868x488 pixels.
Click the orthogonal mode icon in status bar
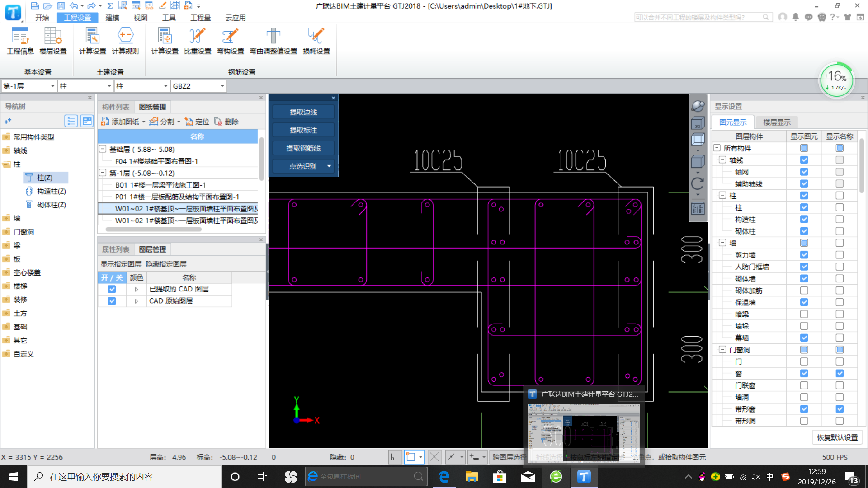(x=394, y=457)
